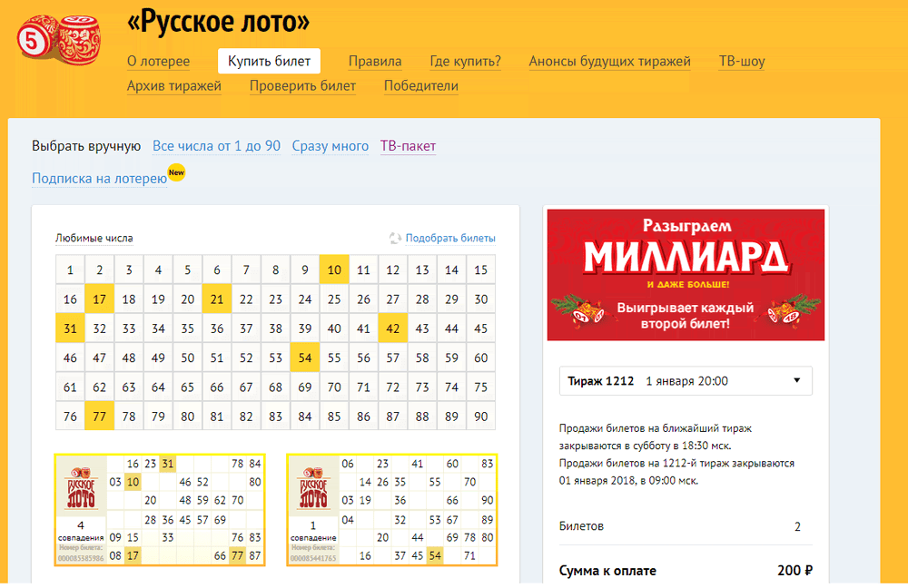Select the Купить билет tab

[x=270, y=62]
